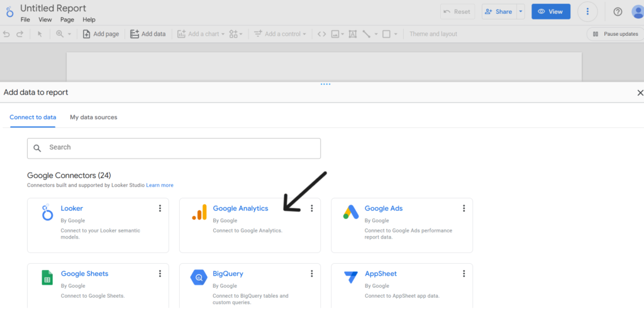Click the redo arrow icon
Viewport: 644px width, 311px height.
pyautogui.click(x=19, y=34)
